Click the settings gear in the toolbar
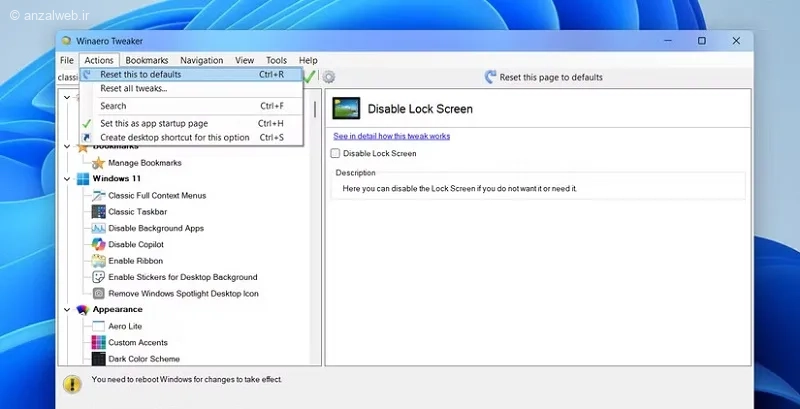 pos(329,77)
